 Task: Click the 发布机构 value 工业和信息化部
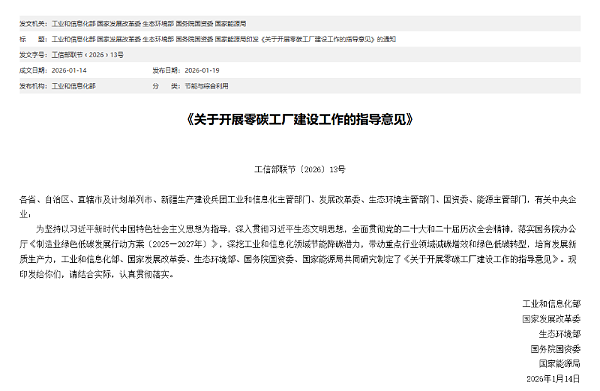(x=74, y=86)
